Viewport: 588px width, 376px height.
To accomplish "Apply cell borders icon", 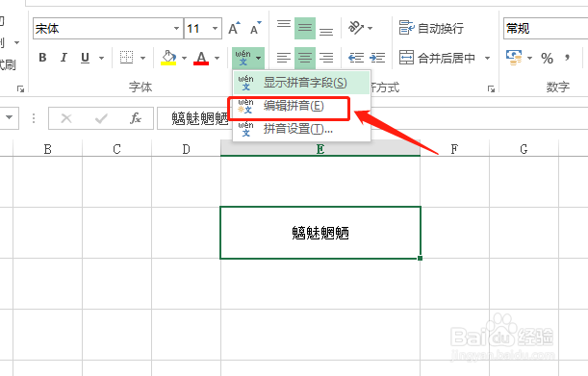I will click(x=126, y=58).
